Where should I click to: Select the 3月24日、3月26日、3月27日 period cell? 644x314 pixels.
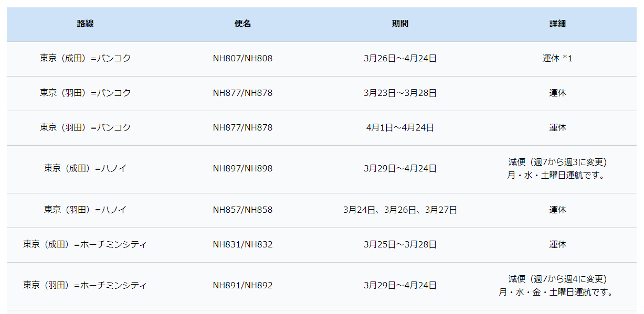pos(400,210)
